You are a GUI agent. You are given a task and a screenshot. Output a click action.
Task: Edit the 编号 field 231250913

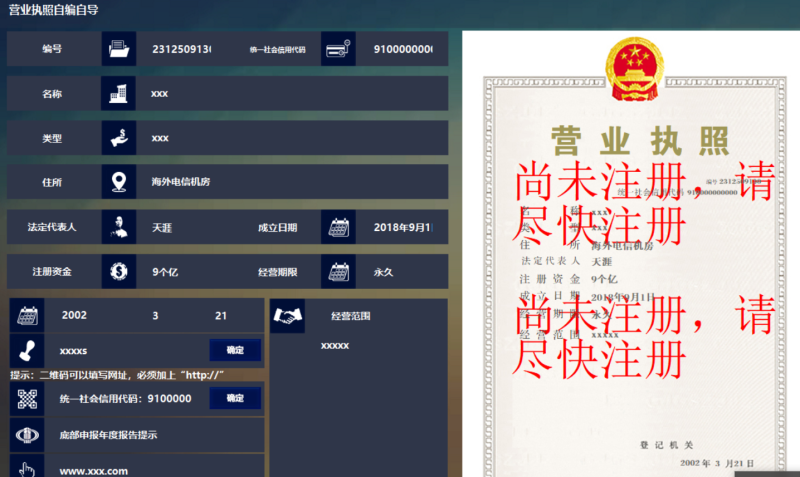(181, 49)
